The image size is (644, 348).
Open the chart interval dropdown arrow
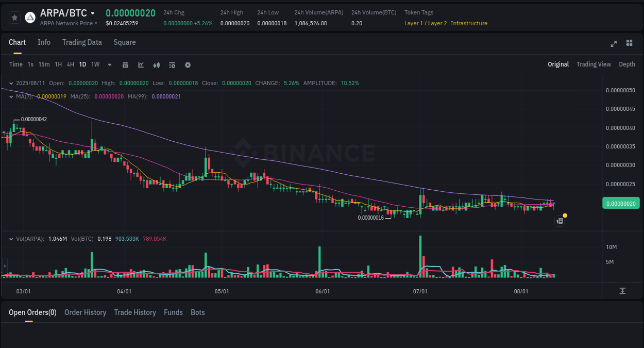point(109,64)
